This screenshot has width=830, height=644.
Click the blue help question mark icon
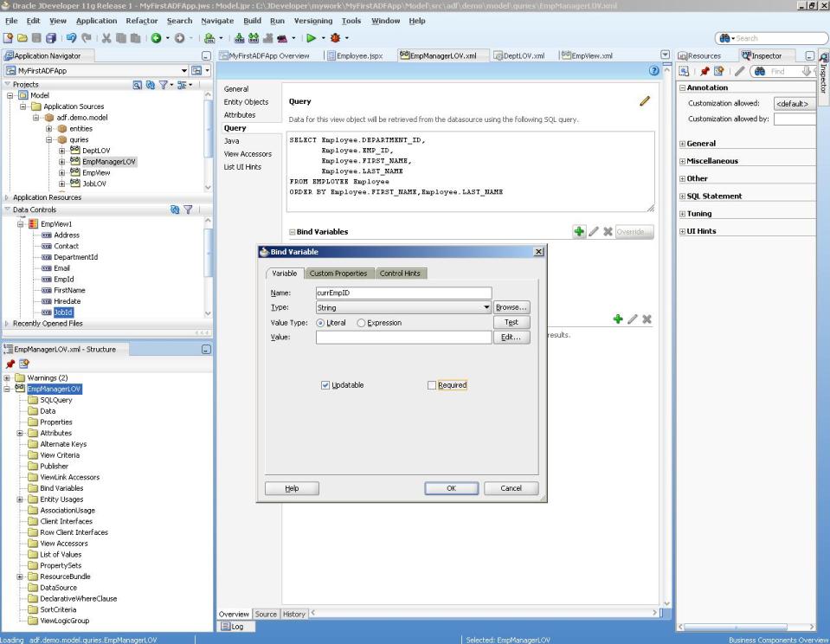point(653,70)
